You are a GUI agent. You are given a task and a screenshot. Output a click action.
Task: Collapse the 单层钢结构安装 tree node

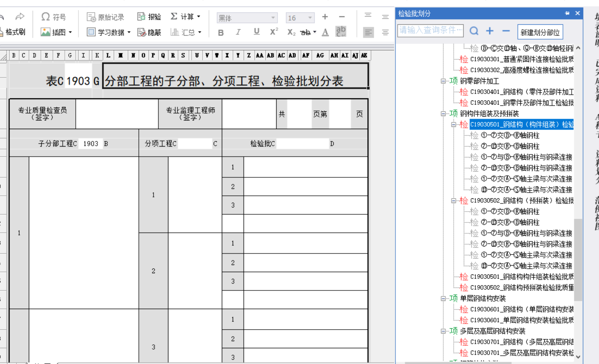pyautogui.click(x=443, y=298)
